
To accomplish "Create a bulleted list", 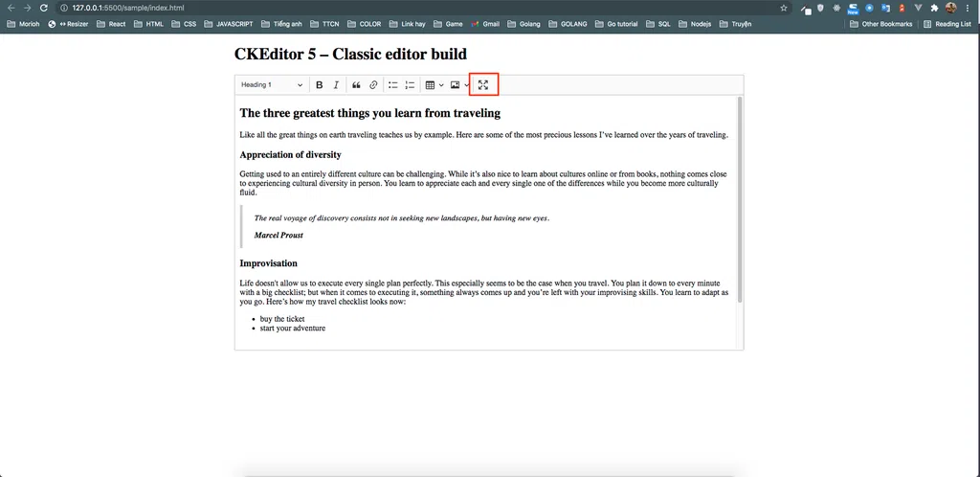I will pyautogui.click(x=393, y=85).
